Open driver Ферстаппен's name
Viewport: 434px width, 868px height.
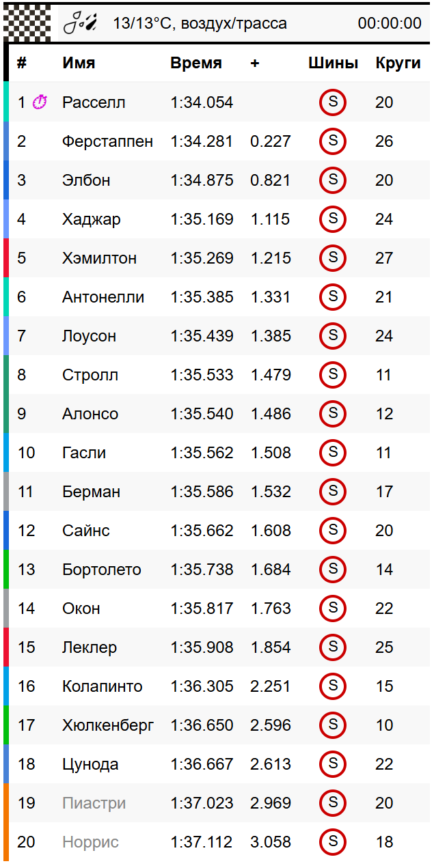(x=107, y=141)
